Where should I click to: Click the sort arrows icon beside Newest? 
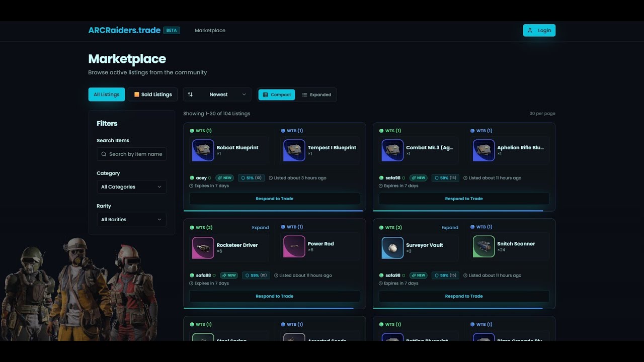[190, 95]
